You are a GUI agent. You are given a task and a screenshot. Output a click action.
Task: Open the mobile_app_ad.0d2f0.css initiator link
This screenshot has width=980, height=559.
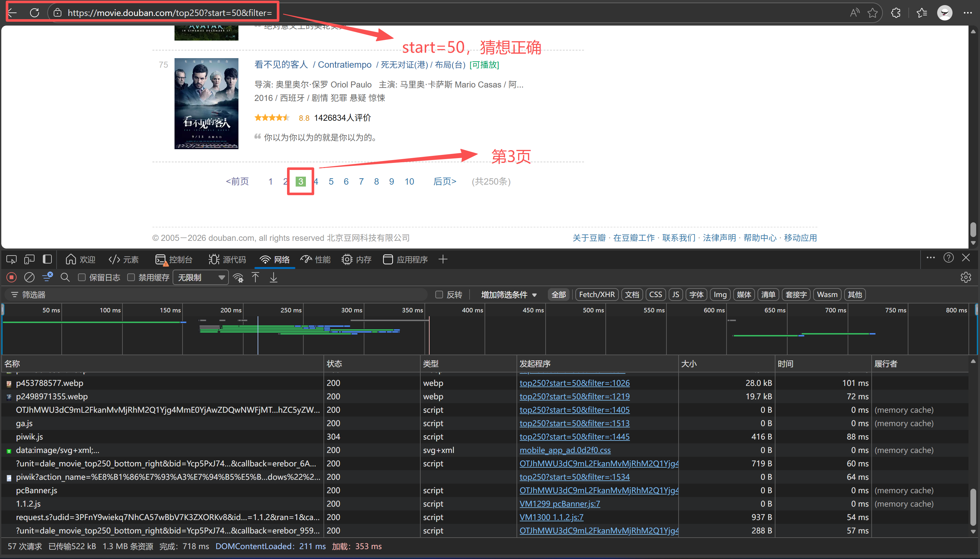pos(565,450)
